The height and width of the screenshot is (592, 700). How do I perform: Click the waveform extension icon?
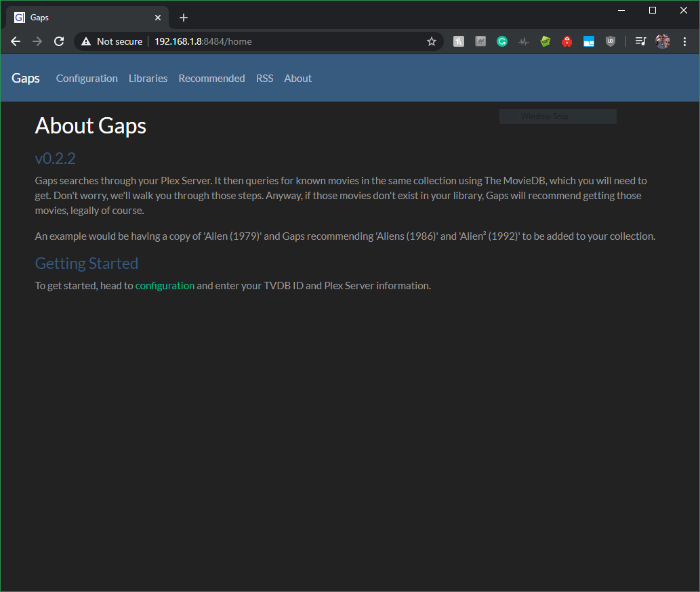click(524, 41)
